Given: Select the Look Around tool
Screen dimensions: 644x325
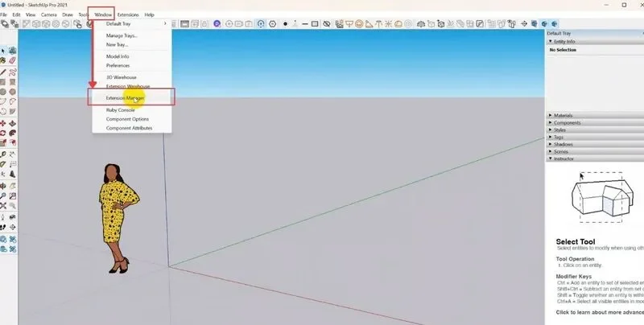Looking at the screenshot, I should pos(13,217).
